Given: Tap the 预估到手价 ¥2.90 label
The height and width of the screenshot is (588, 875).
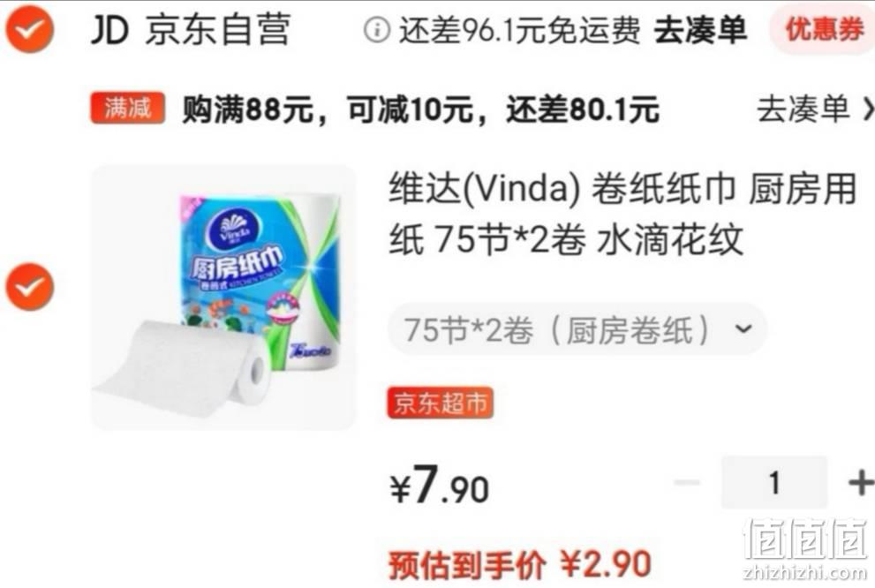Looking at the screenshot, I should [519, 564].
